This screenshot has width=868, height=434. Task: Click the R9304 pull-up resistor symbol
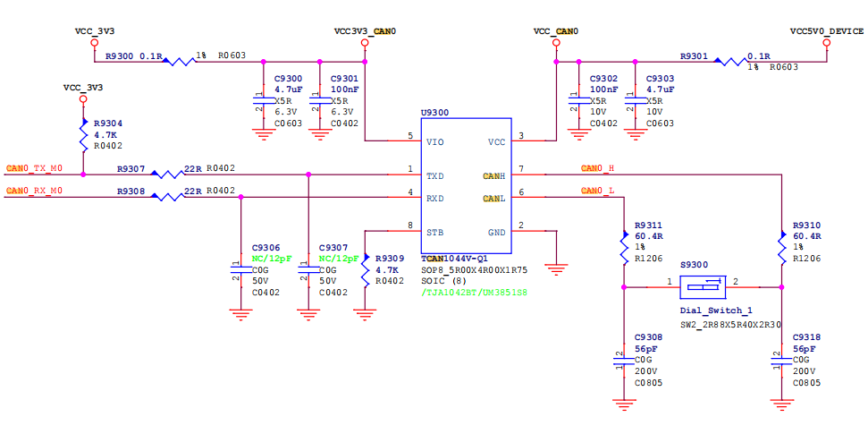(83, 135)
